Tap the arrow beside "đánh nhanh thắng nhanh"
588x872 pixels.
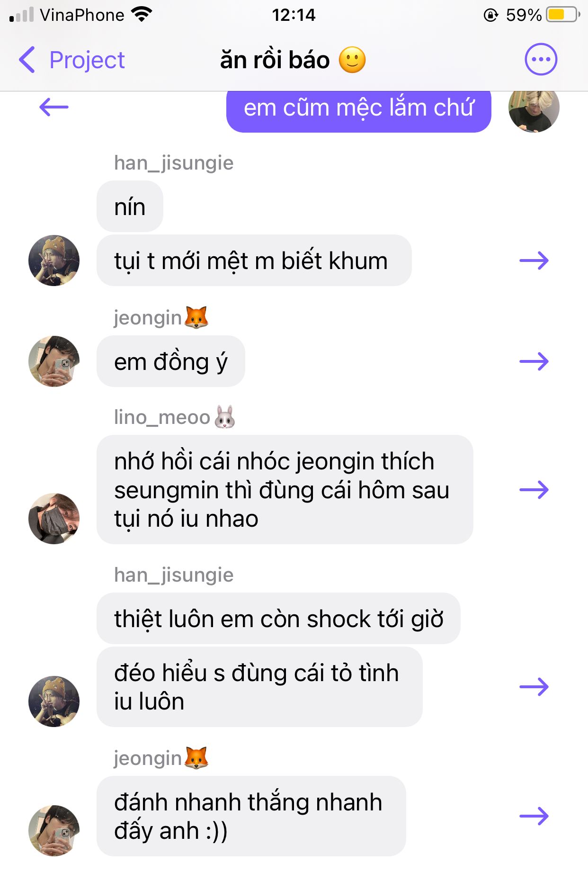[534, 816]
